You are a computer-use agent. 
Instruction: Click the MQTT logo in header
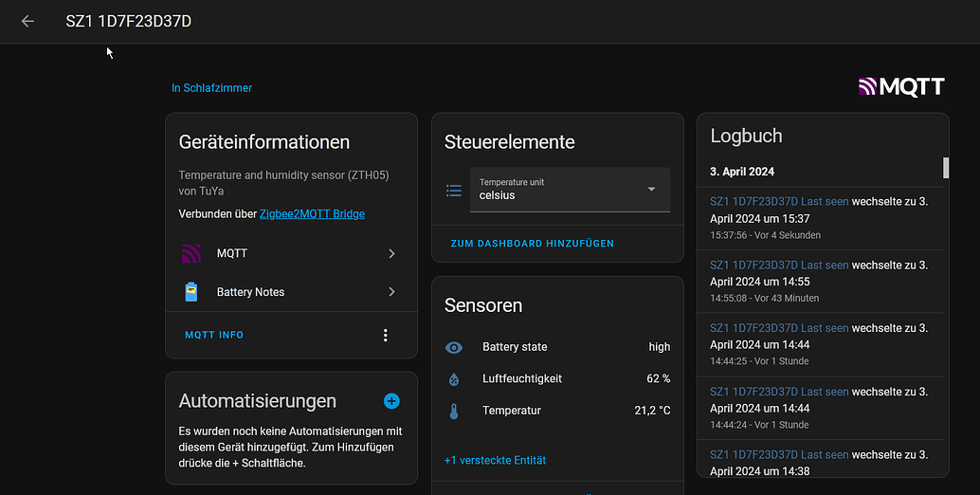click(901, 87)
